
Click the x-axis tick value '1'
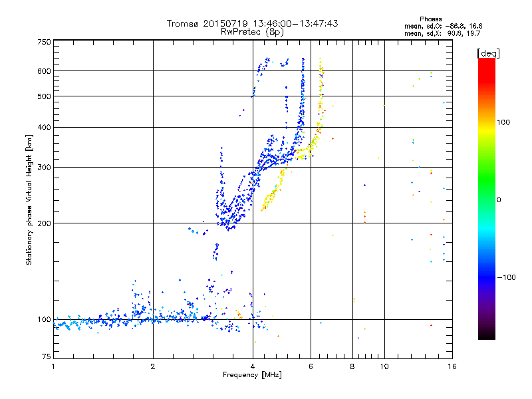pos(53,366)
